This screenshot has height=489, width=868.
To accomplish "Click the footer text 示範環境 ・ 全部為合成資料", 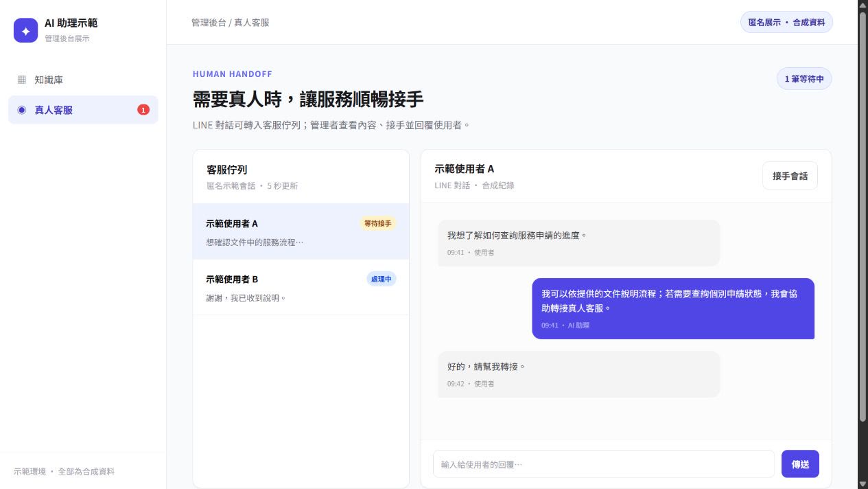I will 64,472.
